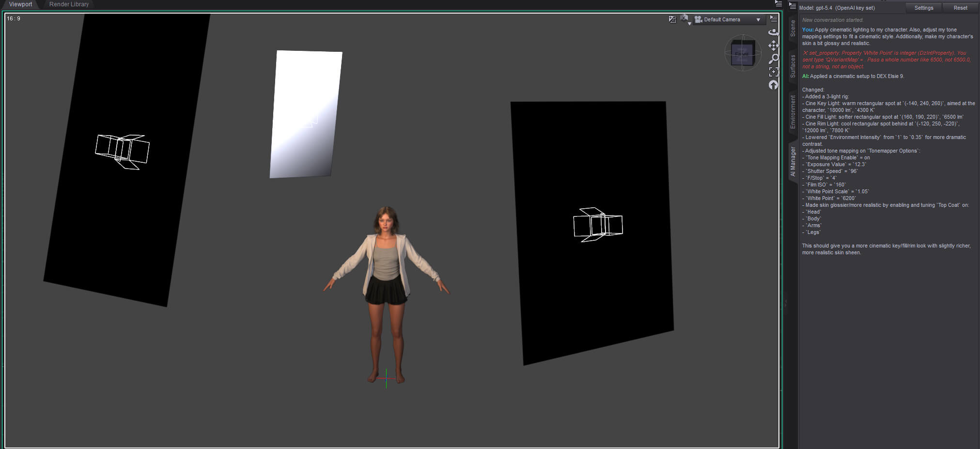This screenshot has width=980, height=449.
Task: Click the Settings button
Action: 924,8
